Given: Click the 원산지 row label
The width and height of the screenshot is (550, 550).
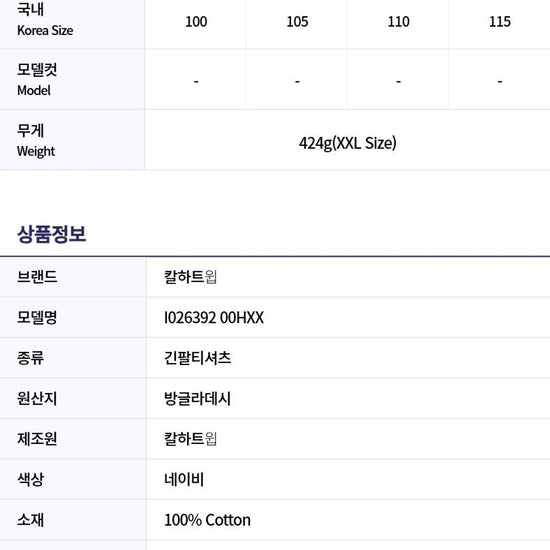Looking at the screenshot, I should tap(37, 398).
